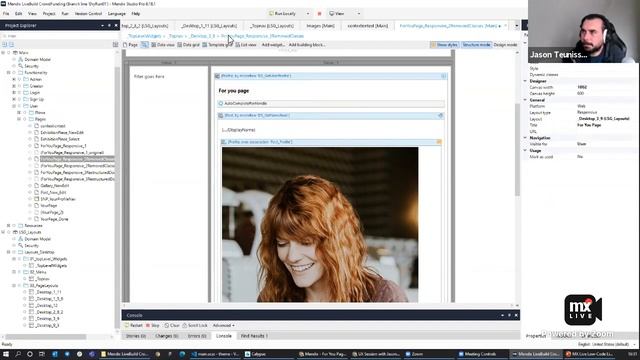Viewport: 640px width, 360px height.
Task: Click the contenttested page in tree
Action: coord(53,126)
